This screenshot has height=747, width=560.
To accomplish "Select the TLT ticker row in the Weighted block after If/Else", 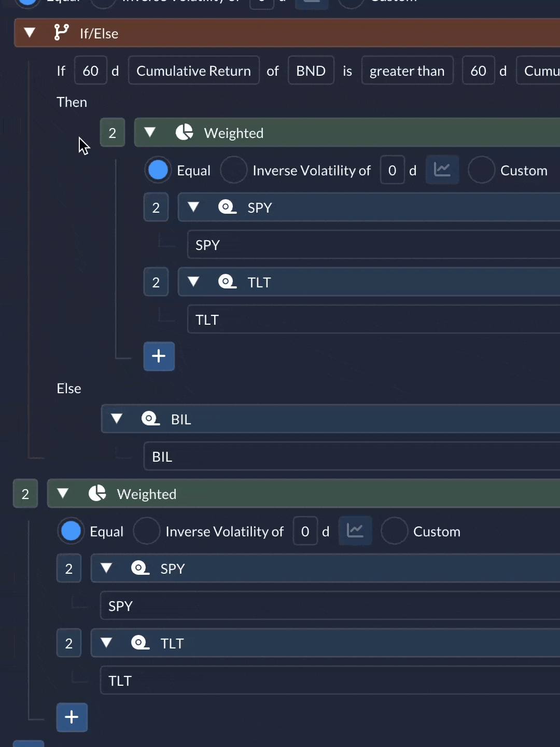I will (330, 681).
